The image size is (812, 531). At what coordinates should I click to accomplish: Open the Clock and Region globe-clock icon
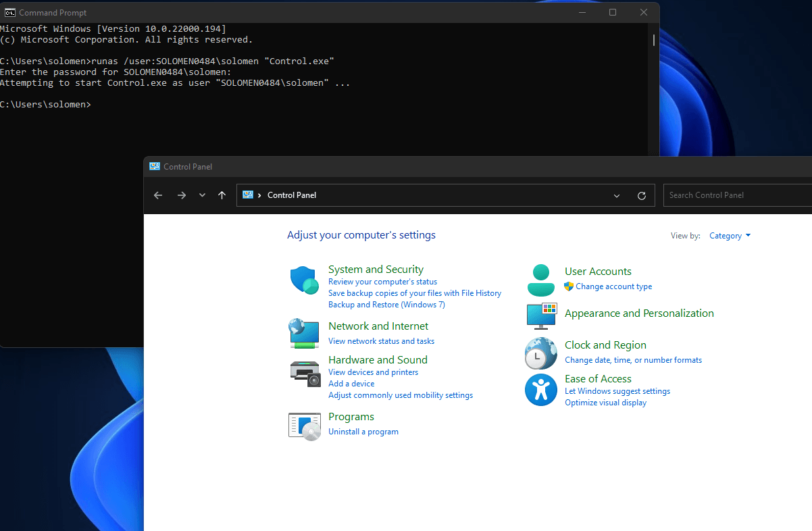[541, 353]
